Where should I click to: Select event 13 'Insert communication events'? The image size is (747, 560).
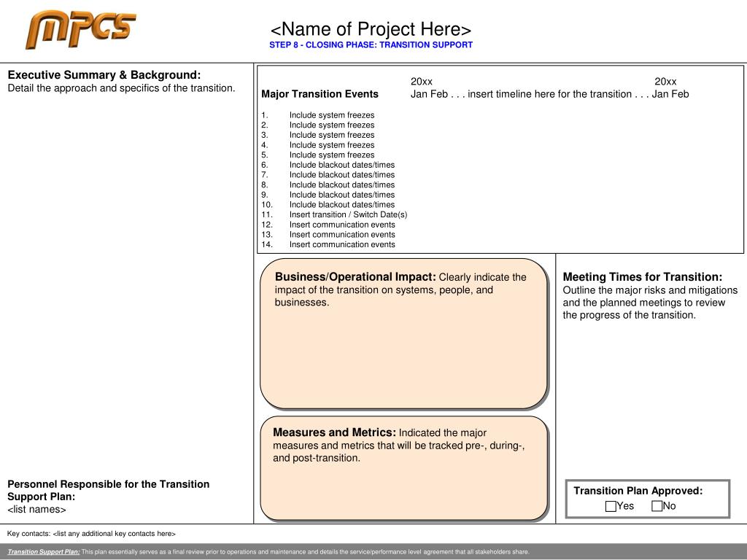click(x=342, y=235)
